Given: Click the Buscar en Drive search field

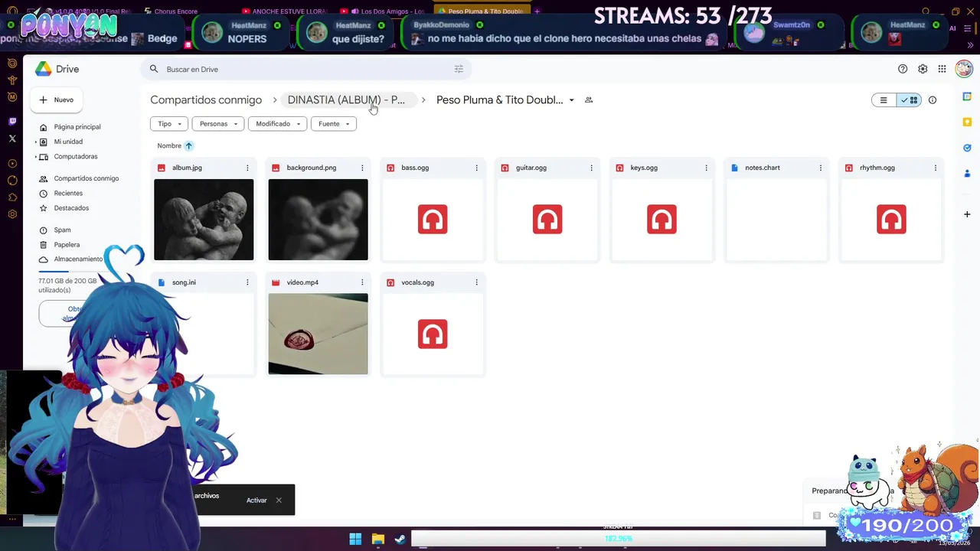Looking at the screenshot, I should 306,69.
